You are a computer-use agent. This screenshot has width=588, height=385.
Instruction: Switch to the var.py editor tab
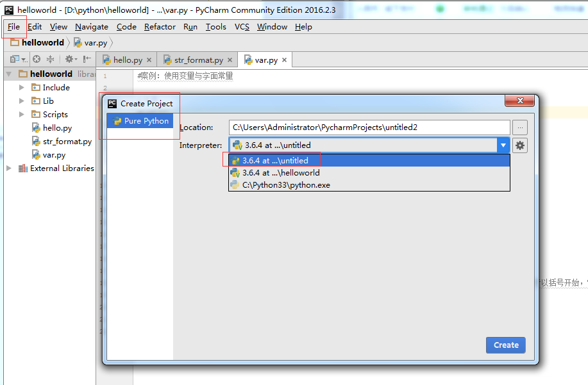pyautogui.click(x=265, y=60)
